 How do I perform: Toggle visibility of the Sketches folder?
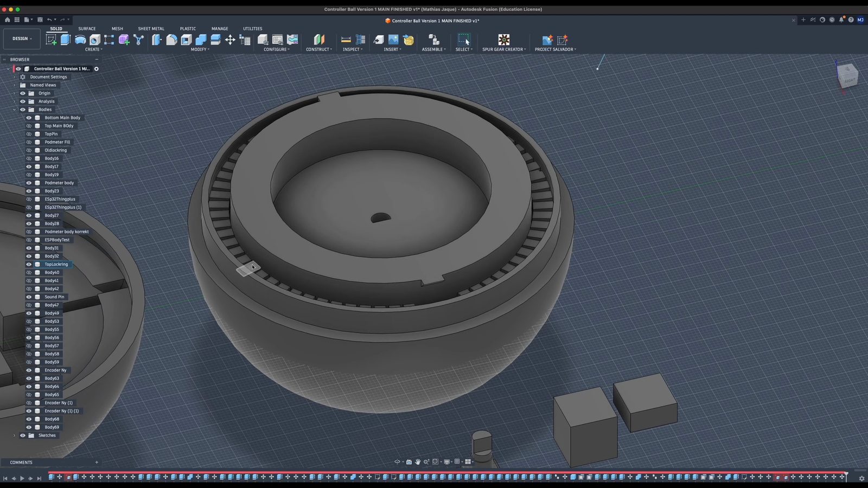tap(23, 435)
